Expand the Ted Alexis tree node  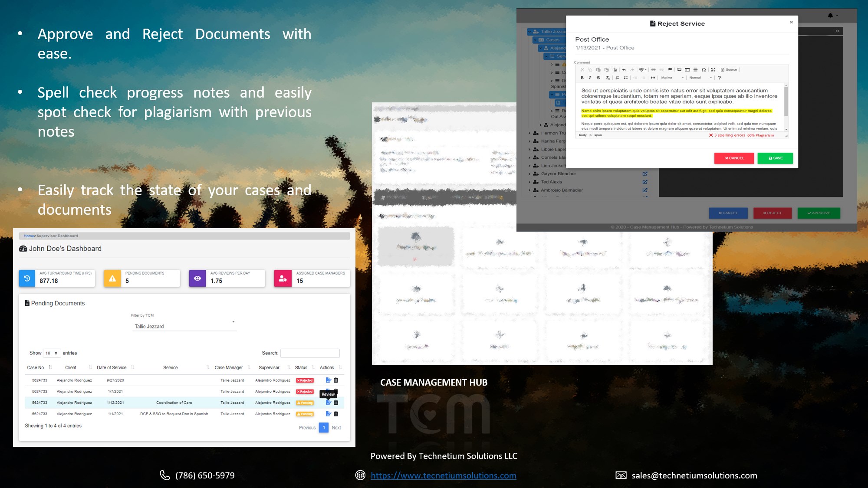530,182
